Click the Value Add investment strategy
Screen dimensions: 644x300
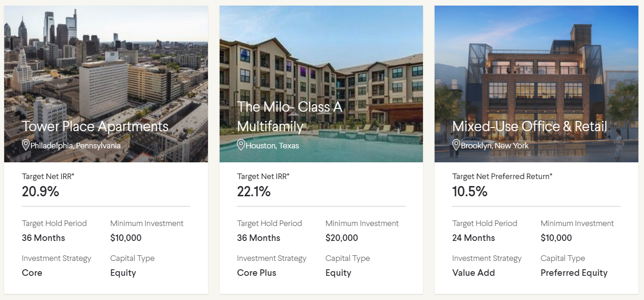[474, 273]
